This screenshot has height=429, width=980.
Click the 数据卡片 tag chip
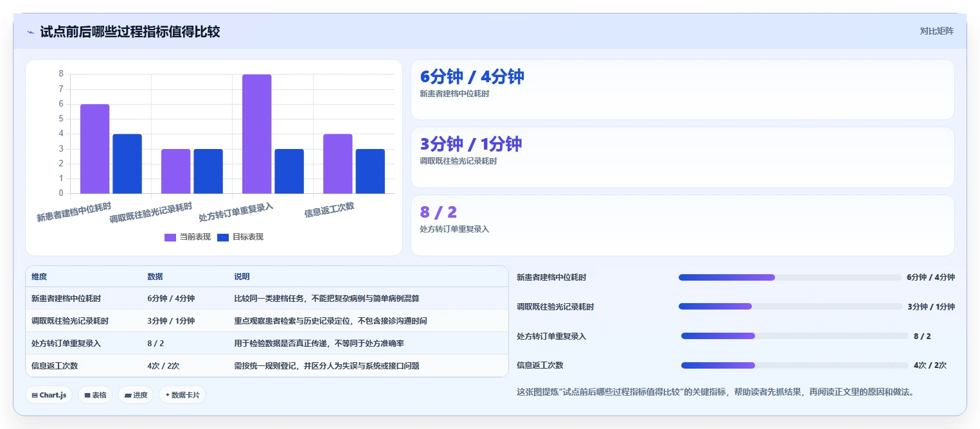tap(183, 395)
